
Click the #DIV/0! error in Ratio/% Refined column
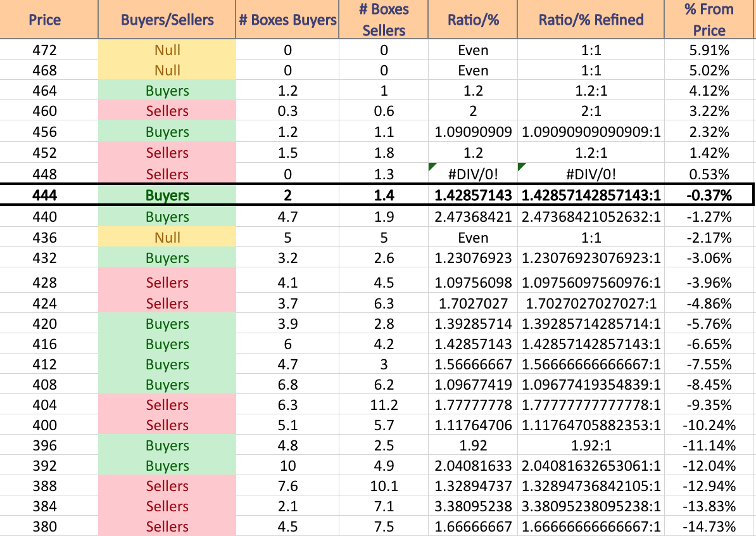tap(591, 174)
